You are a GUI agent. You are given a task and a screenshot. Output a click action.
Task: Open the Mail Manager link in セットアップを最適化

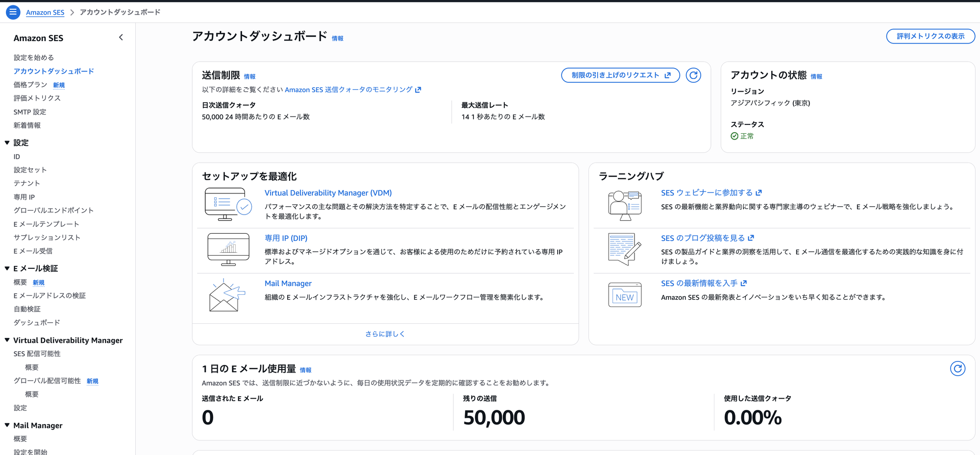(288, 283)
